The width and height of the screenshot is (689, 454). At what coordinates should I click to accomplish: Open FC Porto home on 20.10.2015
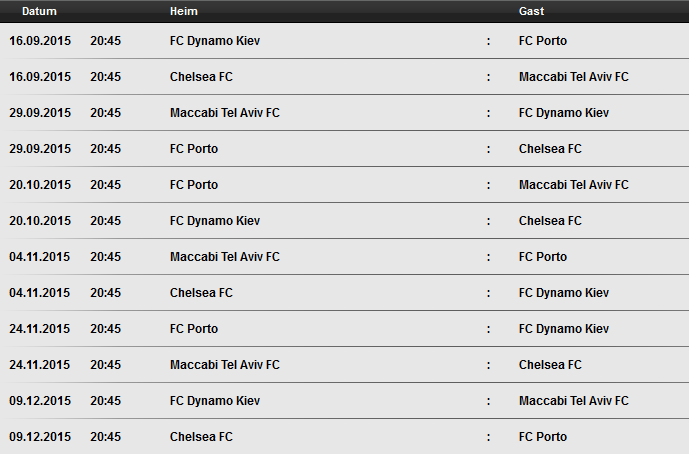point(194,185)
